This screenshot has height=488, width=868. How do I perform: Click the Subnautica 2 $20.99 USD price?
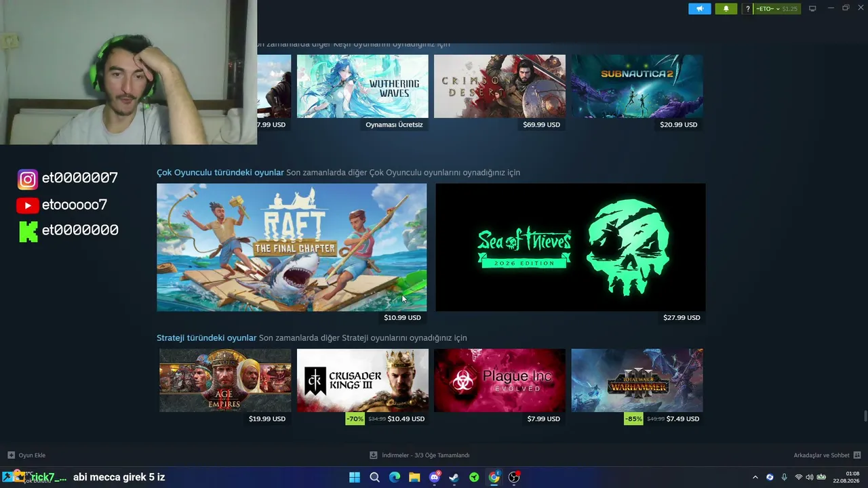pos(679,125)
